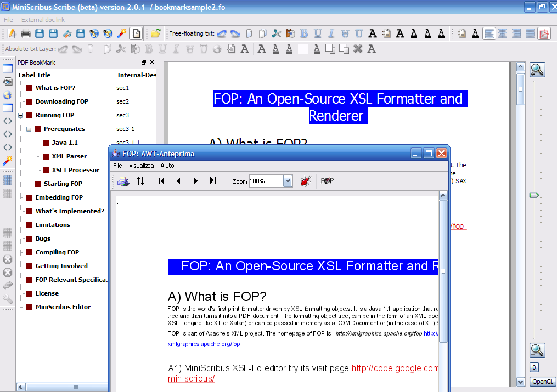Select Getting Involved bookmark

[61, 266]
